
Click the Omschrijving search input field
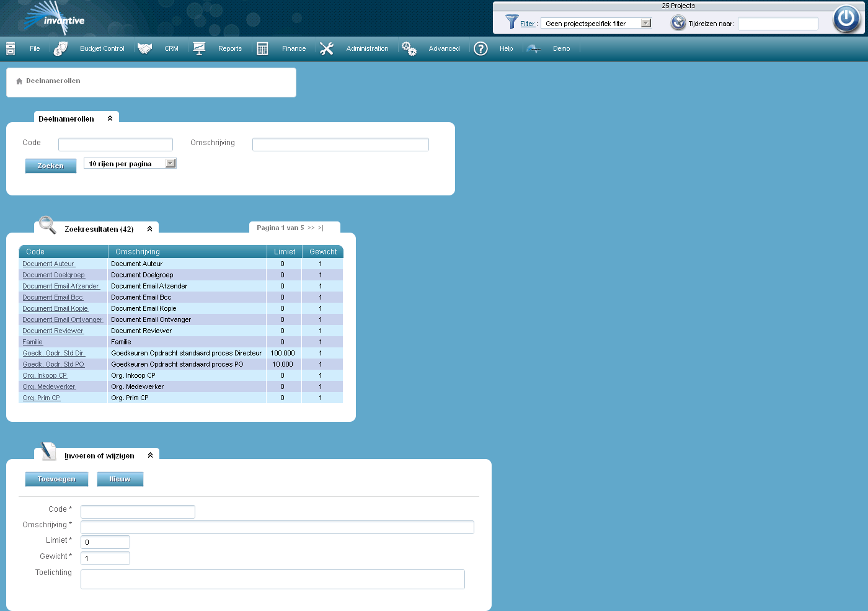(340, 145)
